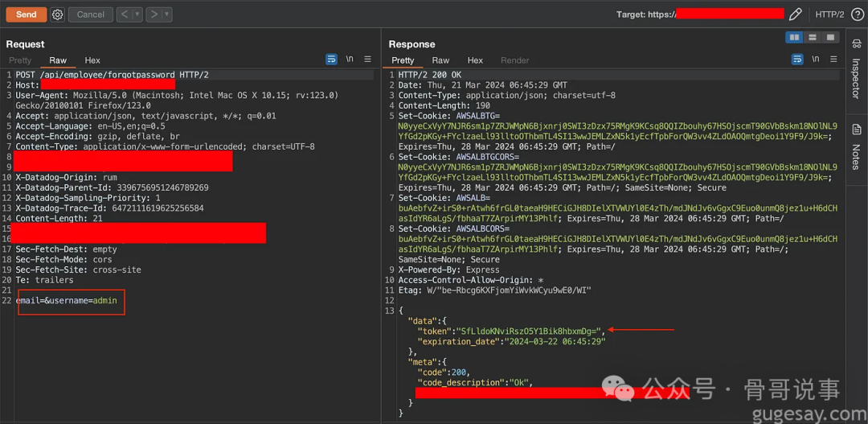868x424 pixels.
Task: Click the Cancel button
Action: click(90, 14)
